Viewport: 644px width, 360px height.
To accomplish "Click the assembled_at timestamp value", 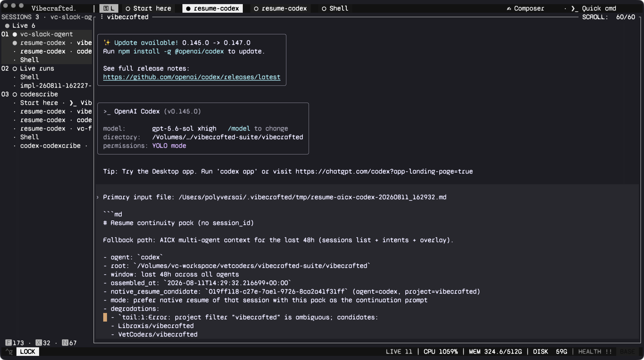I will click(228, 283).
